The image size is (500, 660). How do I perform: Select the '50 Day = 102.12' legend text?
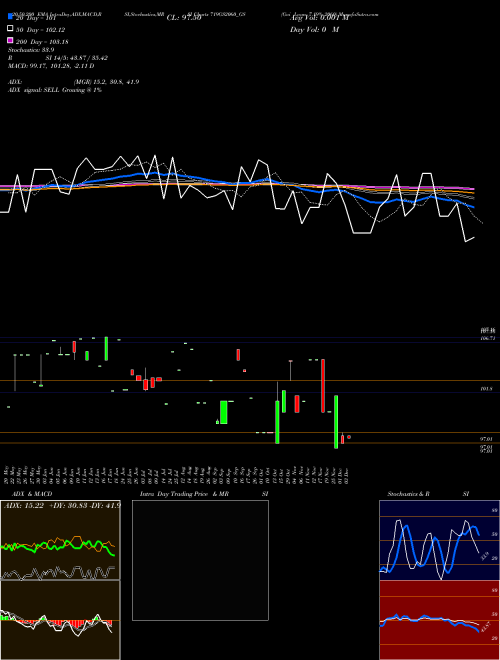pos(40,30)
